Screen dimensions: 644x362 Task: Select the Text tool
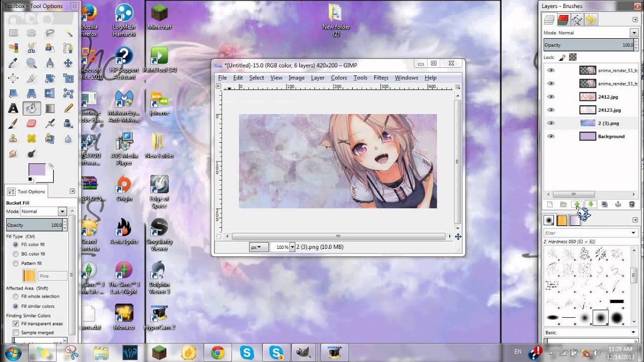tap(13, 108)
